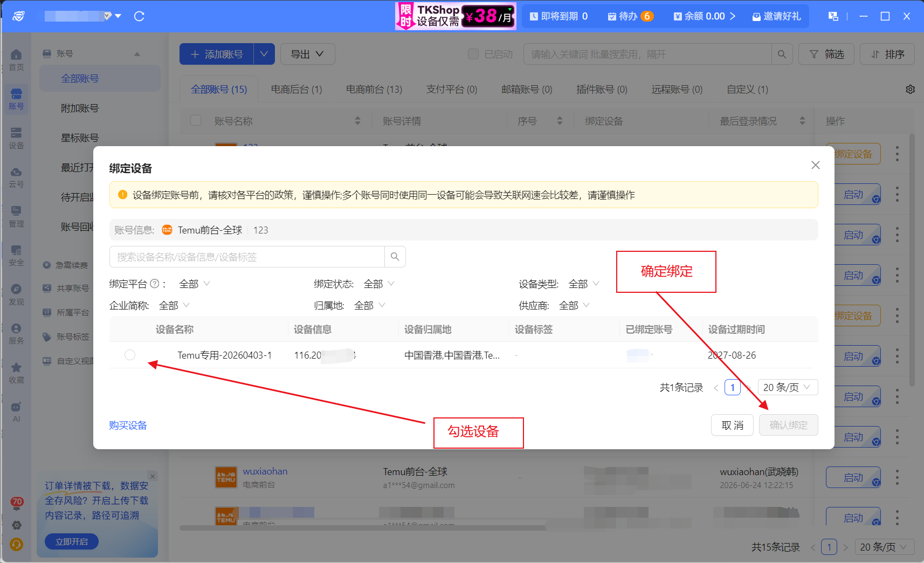Open the 购买设备 link
Image resolution: width=924 pixels, height=563 pixels.
128,425
